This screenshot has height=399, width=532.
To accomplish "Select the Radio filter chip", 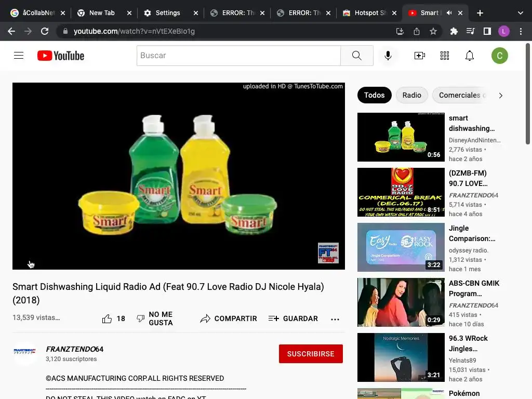I will tap(411, 95).
